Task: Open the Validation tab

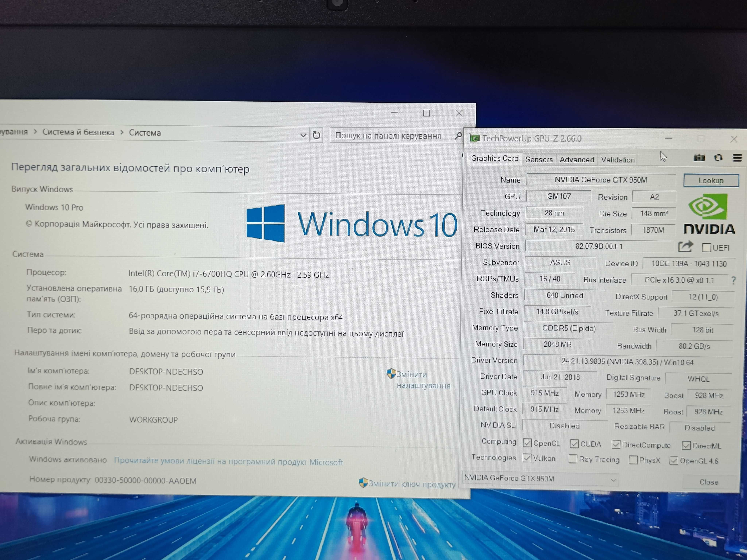Action: point(618,160)
